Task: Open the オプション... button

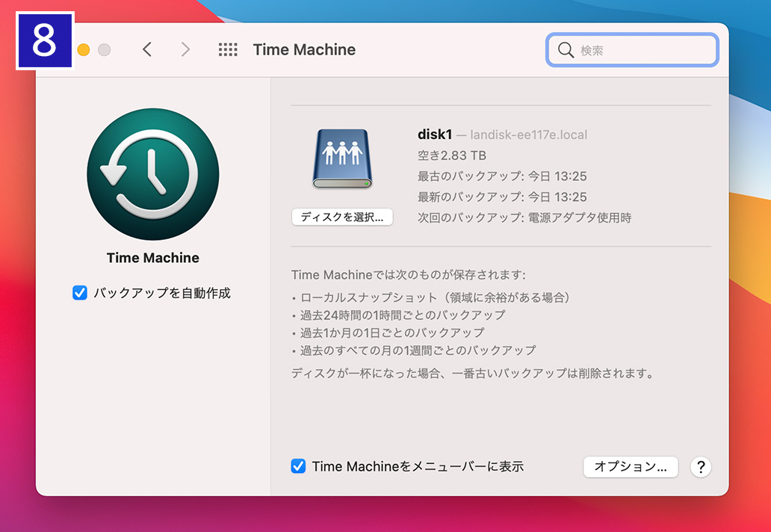Action: click(x=631, y=466)
